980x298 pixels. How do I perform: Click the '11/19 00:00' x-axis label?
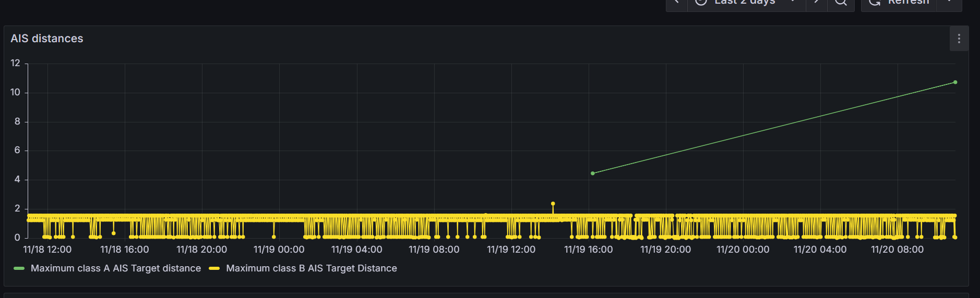[x=279, y=250]
